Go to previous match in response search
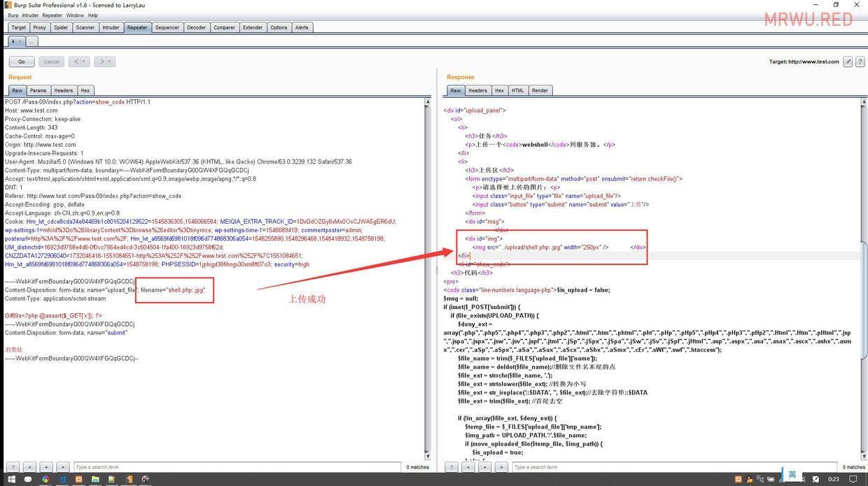Viewport: 868px width, 486px height. (x=468, y=467)
